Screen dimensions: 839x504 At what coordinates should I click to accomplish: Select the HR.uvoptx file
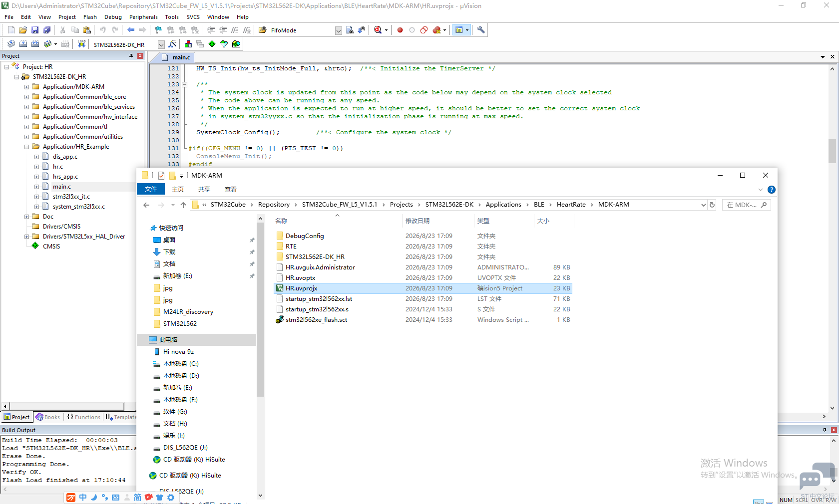click(x=422, y=278)
